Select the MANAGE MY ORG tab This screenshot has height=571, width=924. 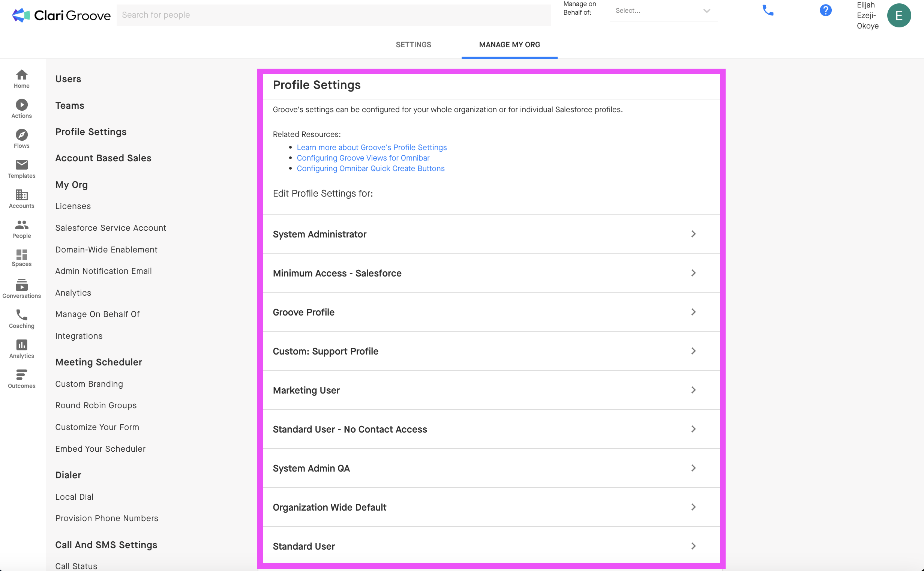509,45
